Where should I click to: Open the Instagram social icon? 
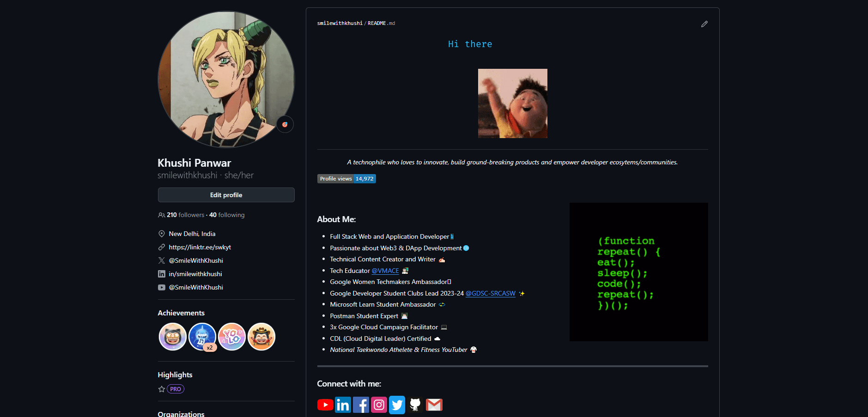(x=379, y=405)
